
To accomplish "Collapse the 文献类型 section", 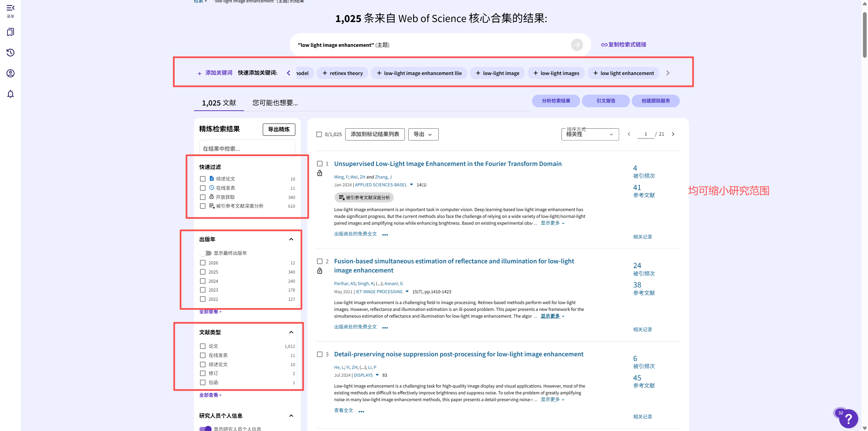I will 291,332.
